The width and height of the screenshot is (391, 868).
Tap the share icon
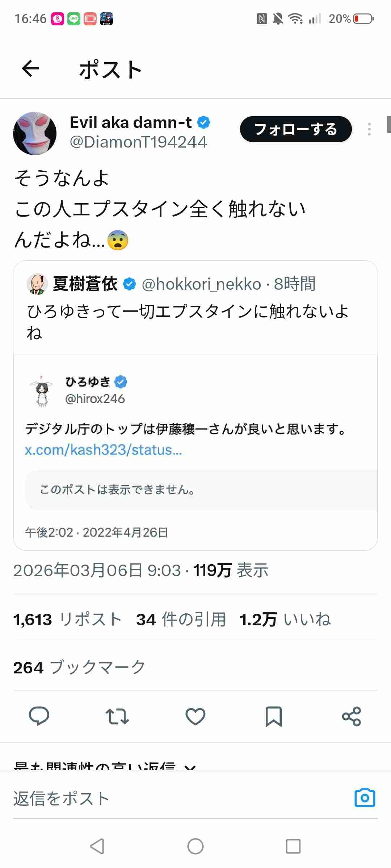click(351, 716)
